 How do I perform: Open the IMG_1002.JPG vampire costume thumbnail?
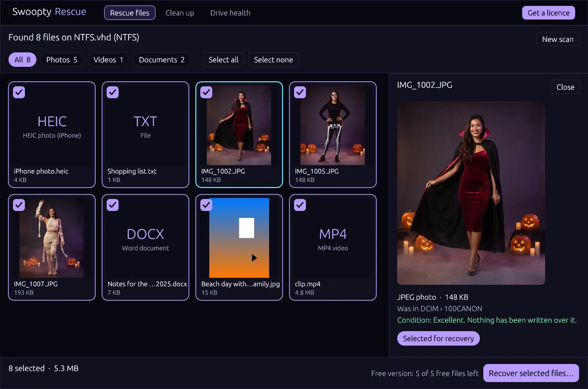coord(239,125)
